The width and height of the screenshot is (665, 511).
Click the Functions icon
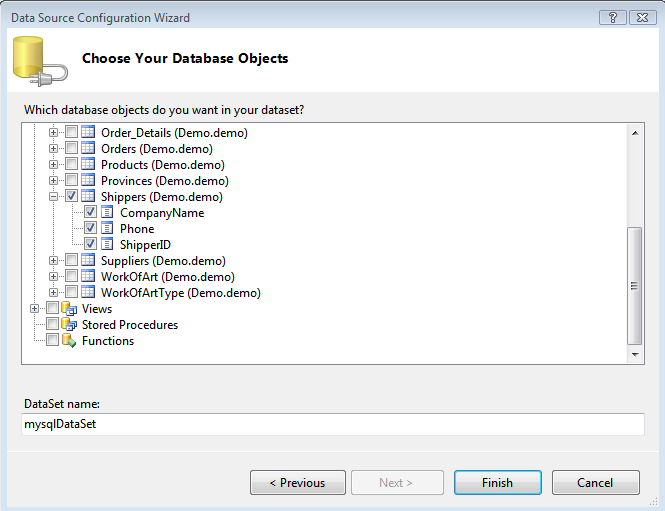[69, 341]
